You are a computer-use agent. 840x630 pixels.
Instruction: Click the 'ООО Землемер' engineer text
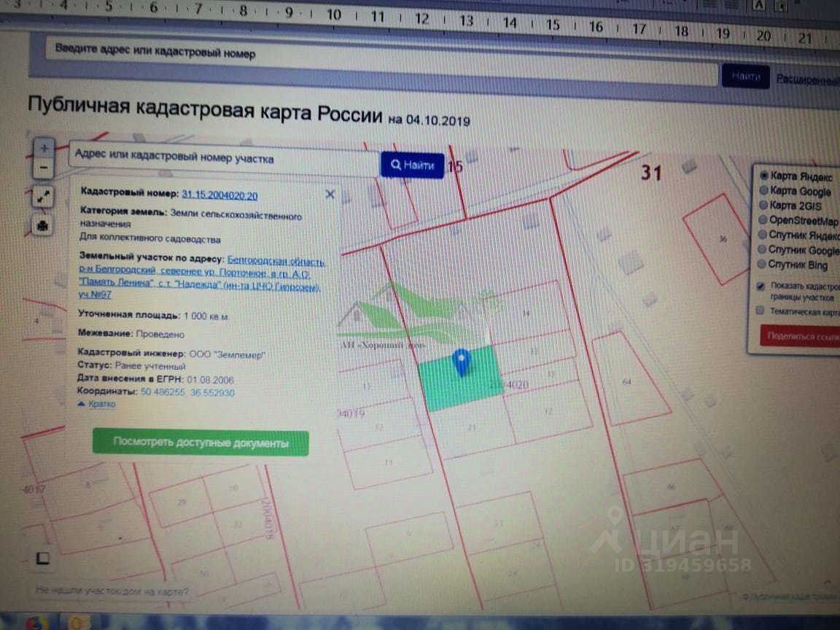(227, 354)
